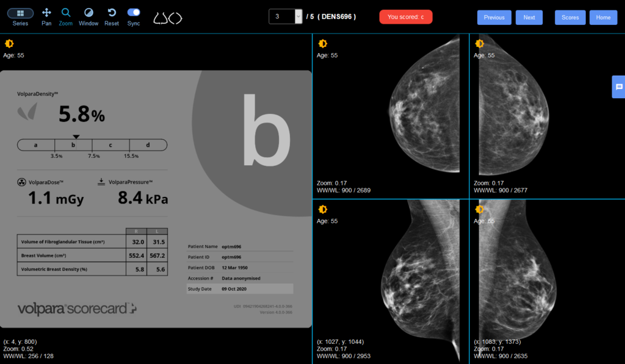Open the Scores page
The width and height of the screenshot is (625, 364).
pos(570,17)
